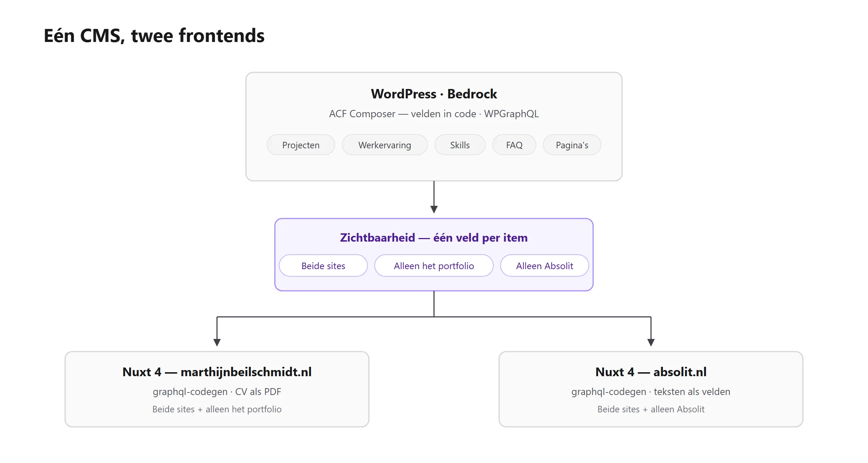This screenshot has width=868, height=463.
Task: Click the Projecten pill
Action: (301, 145)
